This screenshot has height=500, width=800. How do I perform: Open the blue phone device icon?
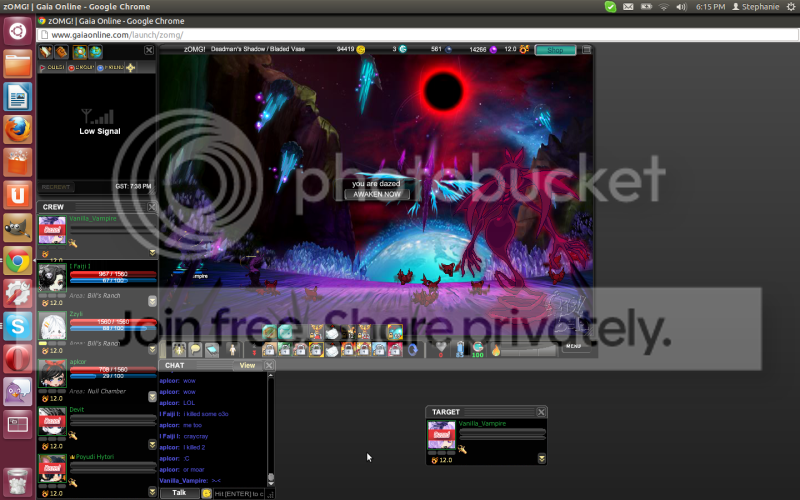(x=212, y=349)
